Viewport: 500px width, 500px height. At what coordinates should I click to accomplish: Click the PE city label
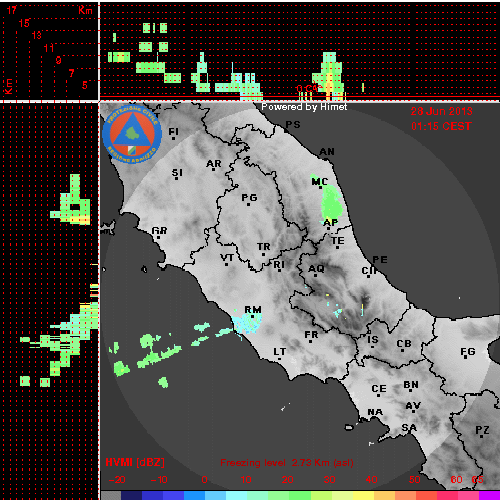380,260
